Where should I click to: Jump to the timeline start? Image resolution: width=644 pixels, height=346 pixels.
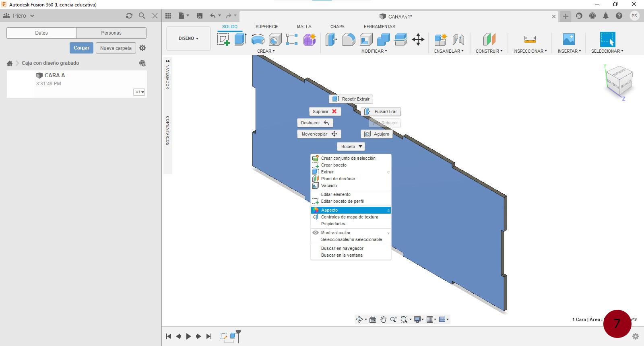(169, 336)
